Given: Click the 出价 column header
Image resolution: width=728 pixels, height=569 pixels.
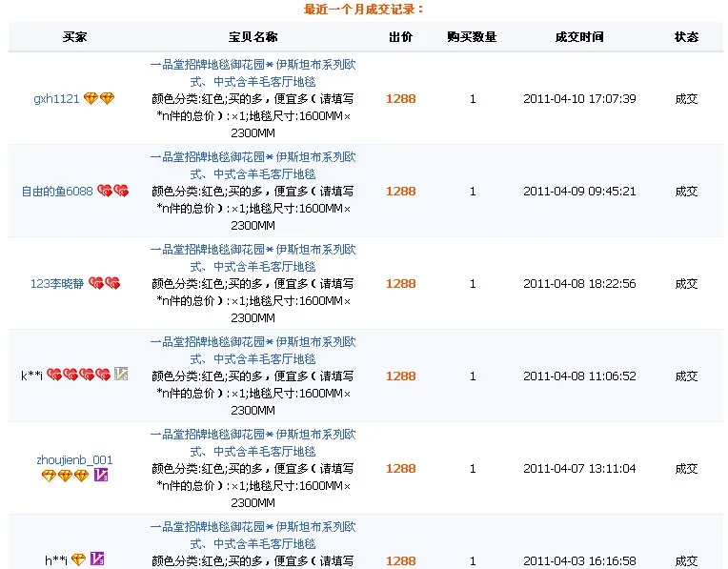Looking at the screenshot, I should coord(400,37).
